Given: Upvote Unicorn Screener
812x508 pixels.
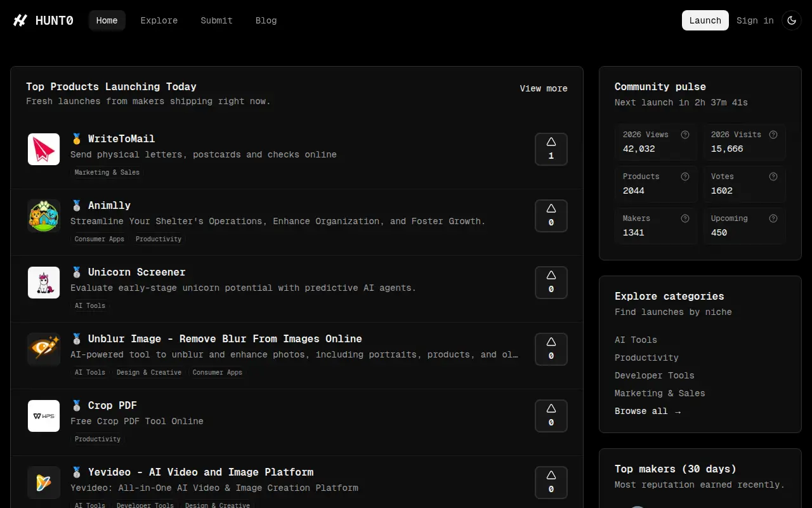Looking at the screenshot, I should pos(551,283).
